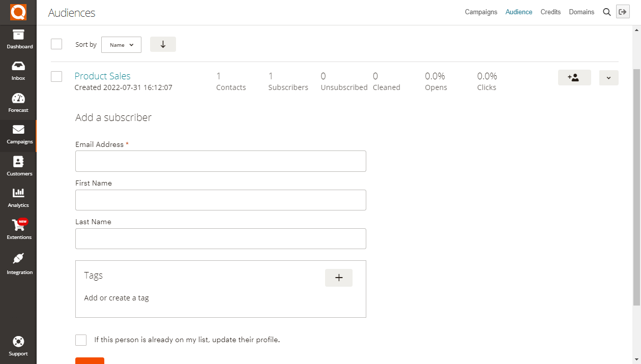Enable update profile if already on list
The image size is (641, 364).
click(x=81, y=340)
